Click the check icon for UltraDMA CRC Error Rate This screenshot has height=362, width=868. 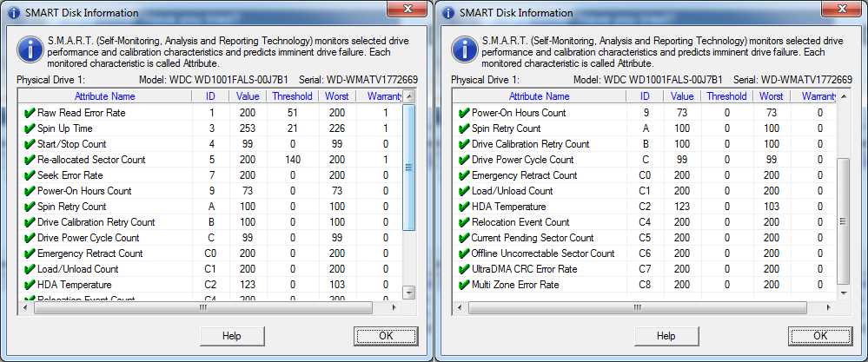tap(464, 269)
